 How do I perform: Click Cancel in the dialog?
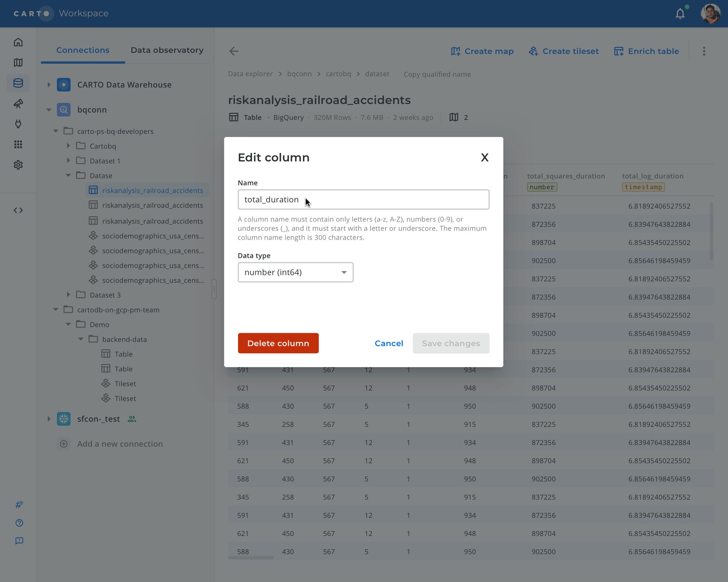(x=389, y=343)
